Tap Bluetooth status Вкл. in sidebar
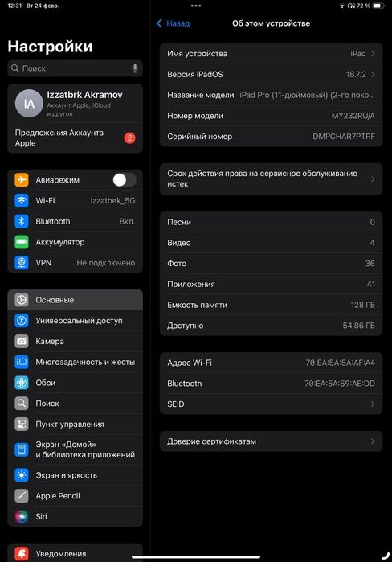This screenshot has height=562, width=392. (x=127, y=221)
